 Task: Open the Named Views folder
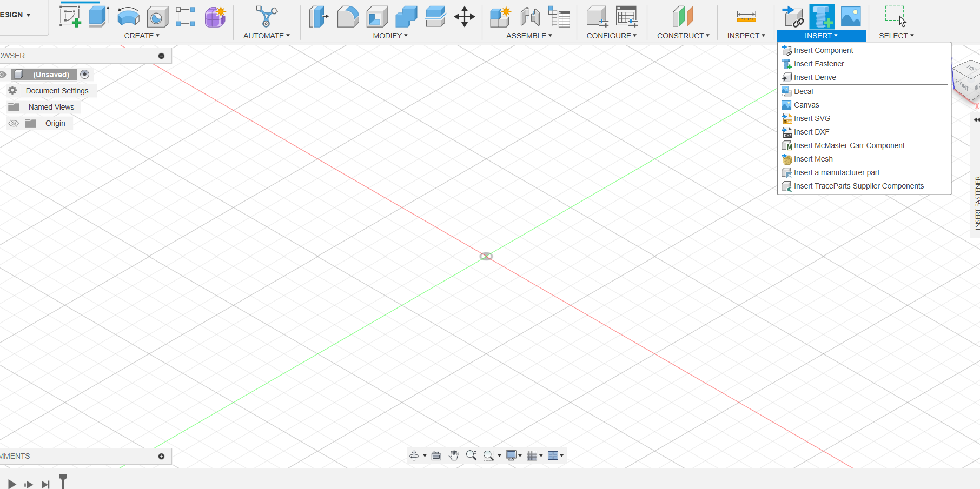pos(51,107)
